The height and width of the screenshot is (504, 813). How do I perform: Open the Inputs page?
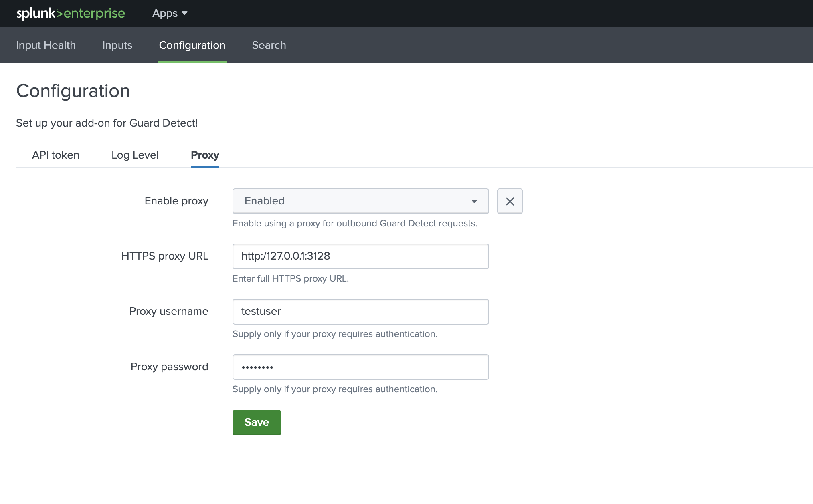pos(117,45)
